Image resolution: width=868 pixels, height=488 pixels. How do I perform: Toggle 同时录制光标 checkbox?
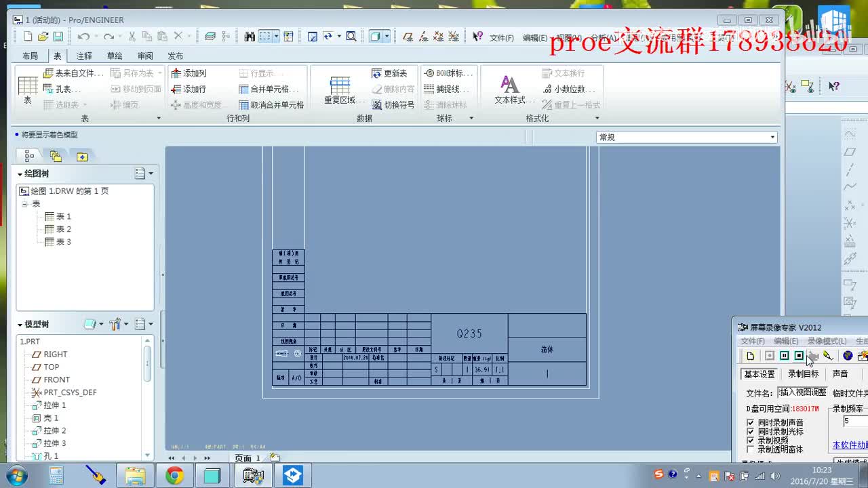pos(751,431)
